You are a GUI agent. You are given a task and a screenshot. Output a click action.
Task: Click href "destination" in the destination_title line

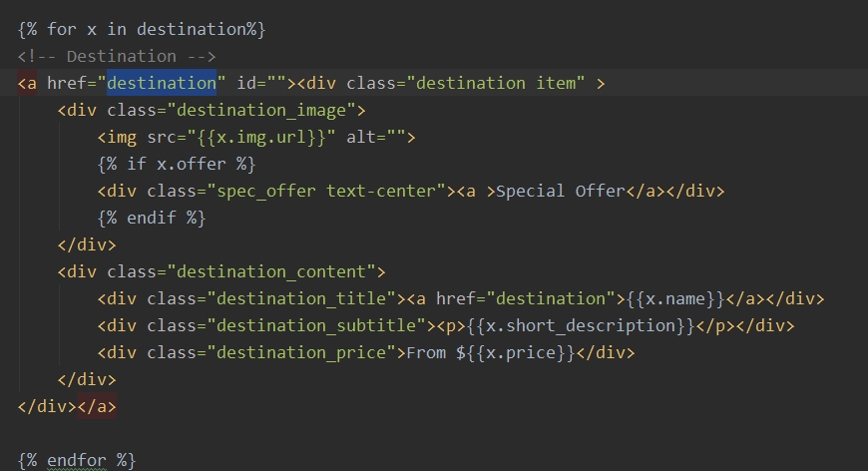[552, 299]
